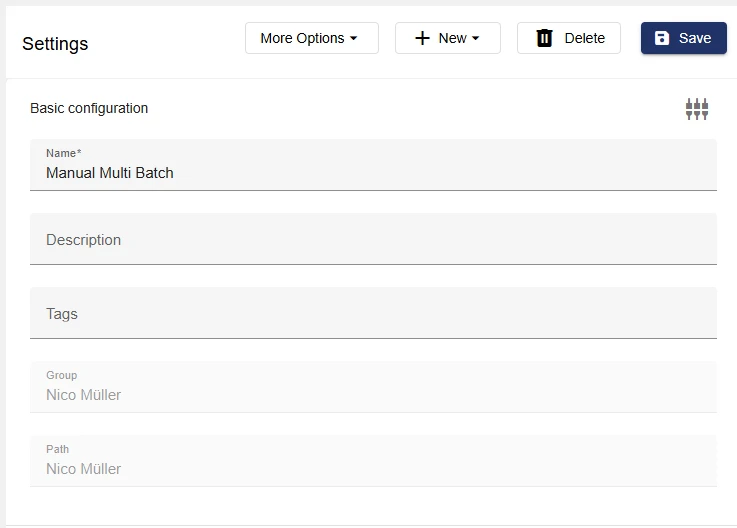Open the More Options menu

pyautogui.click(x=302, y=38)
